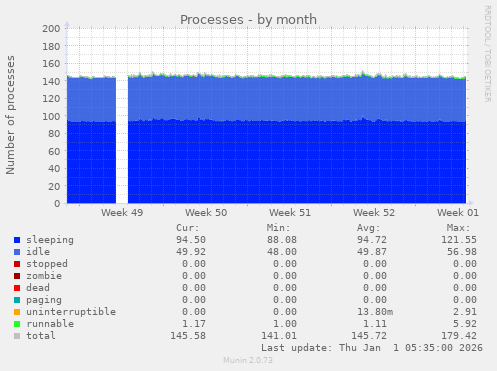Click the 'Processes - by month' title

click(x=248, y=20)
